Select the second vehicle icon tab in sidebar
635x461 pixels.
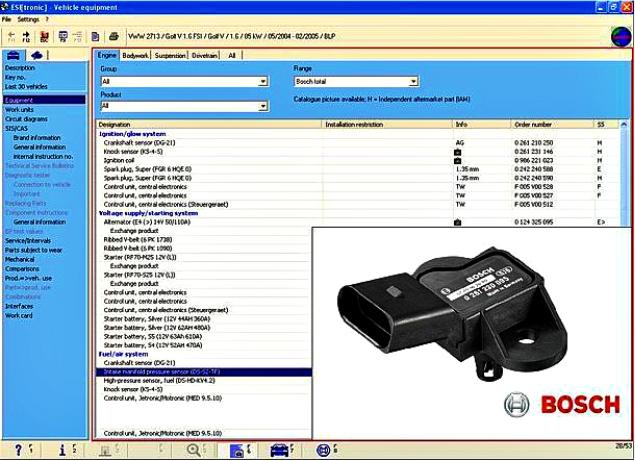click(37, 55)
